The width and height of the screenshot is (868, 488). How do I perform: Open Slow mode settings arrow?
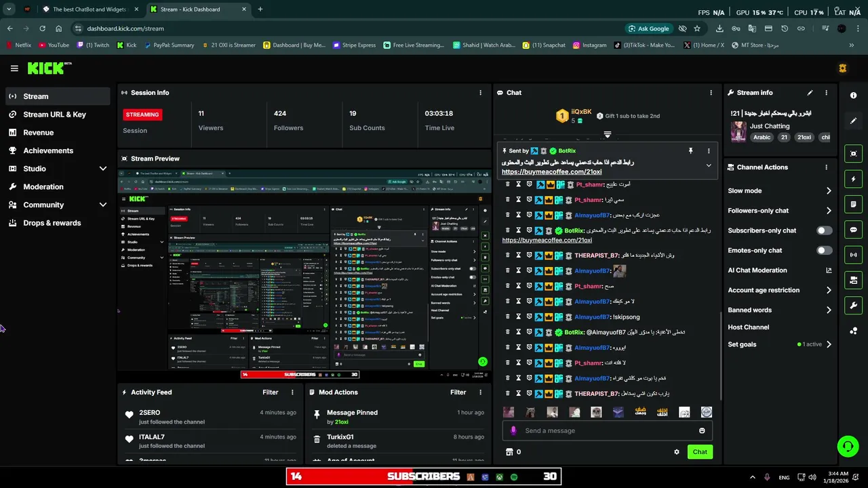click(829, 191)
